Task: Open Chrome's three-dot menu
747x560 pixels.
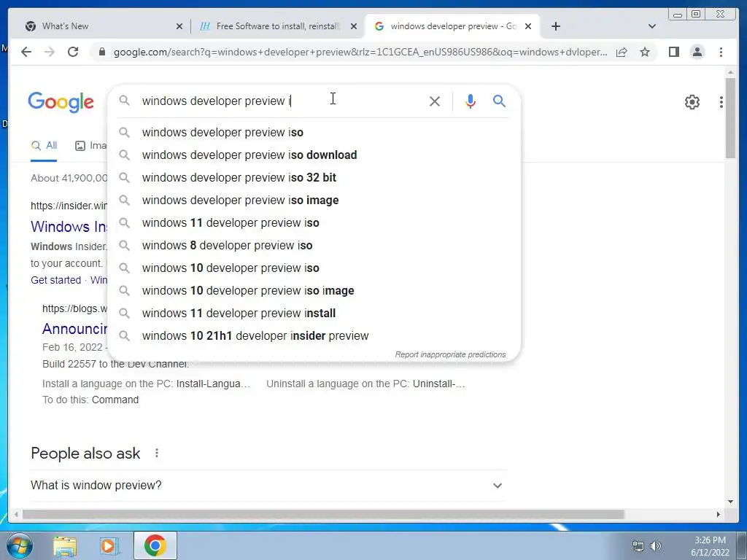Action: click(x=721, y=52)
